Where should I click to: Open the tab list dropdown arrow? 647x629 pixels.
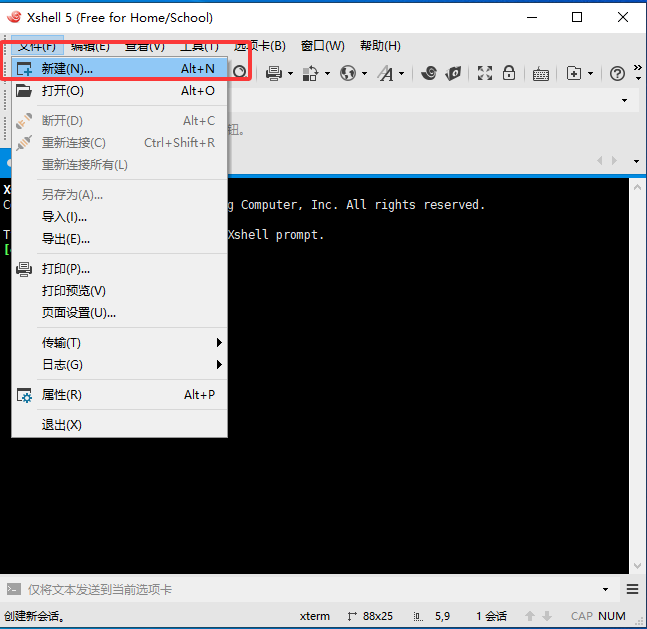pyautogui.click(x=636, y=161)
